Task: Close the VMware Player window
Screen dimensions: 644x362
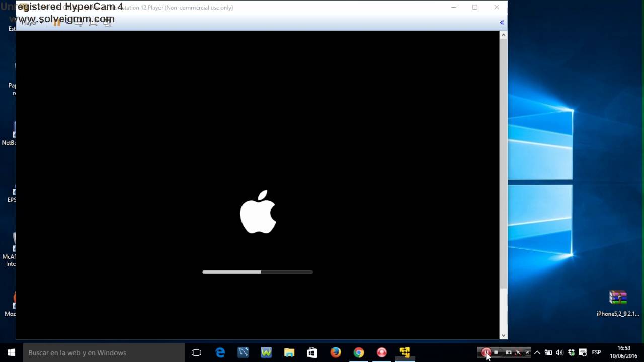Action: (x=497, y=7)
